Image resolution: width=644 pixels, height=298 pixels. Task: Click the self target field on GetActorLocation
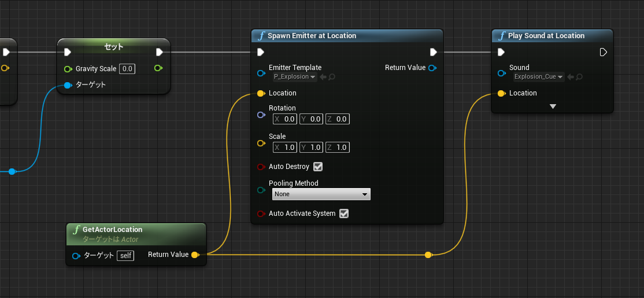125,256
